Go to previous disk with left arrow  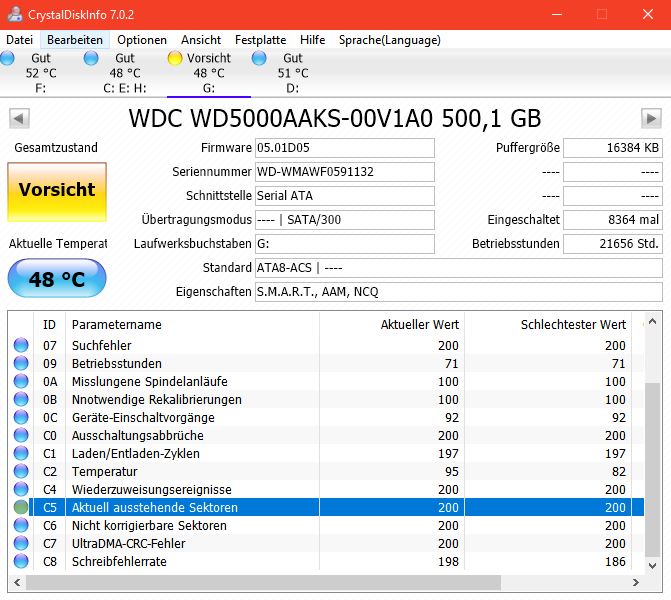(x=19, y=118)
